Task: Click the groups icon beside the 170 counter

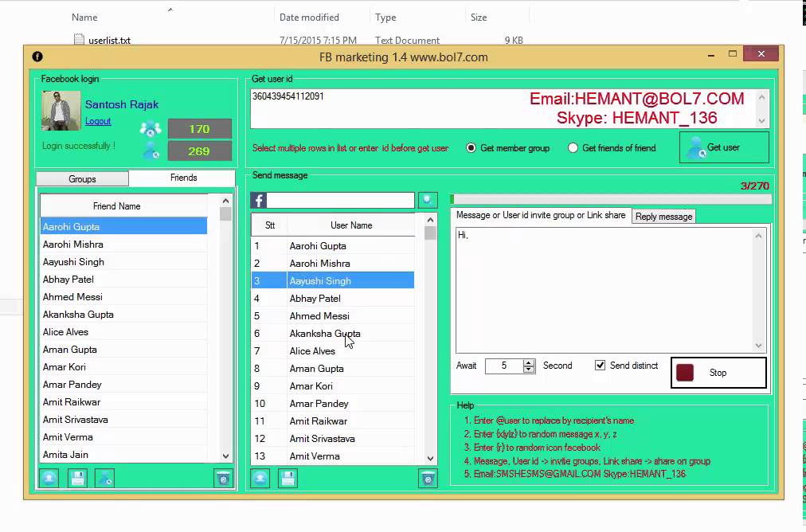Action: tap(150, 129)
